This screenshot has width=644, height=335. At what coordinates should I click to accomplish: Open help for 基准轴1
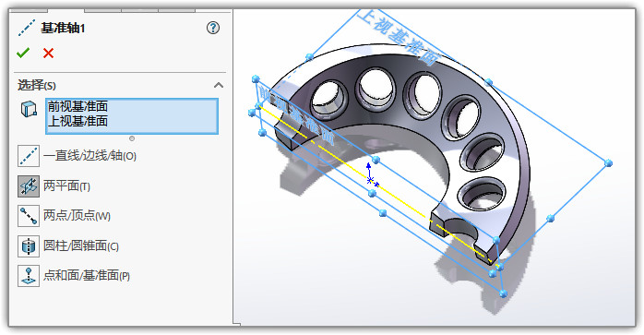(213, 28)
